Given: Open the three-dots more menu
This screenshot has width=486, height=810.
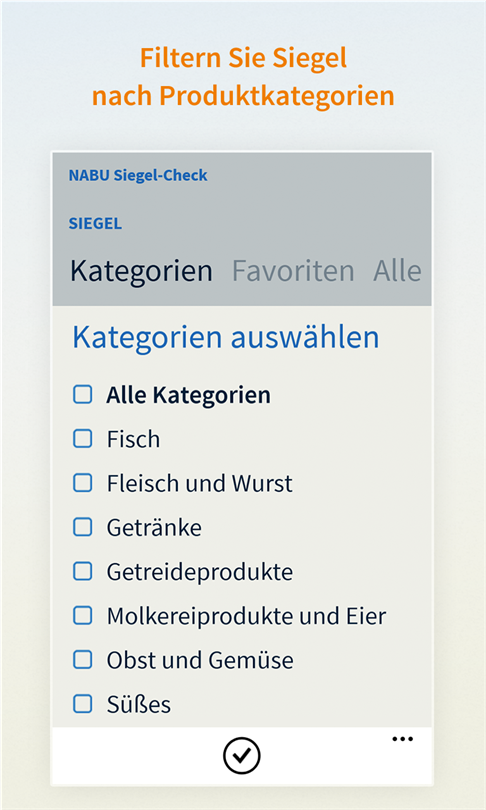Looking at the screenshot, I should click(x=402, y=739).
